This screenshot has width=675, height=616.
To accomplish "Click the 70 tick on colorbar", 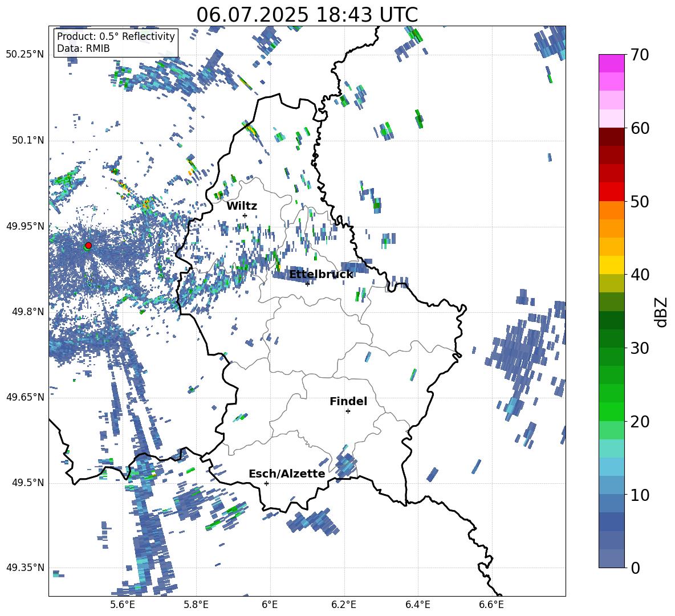I will click(x=640, y=55).
